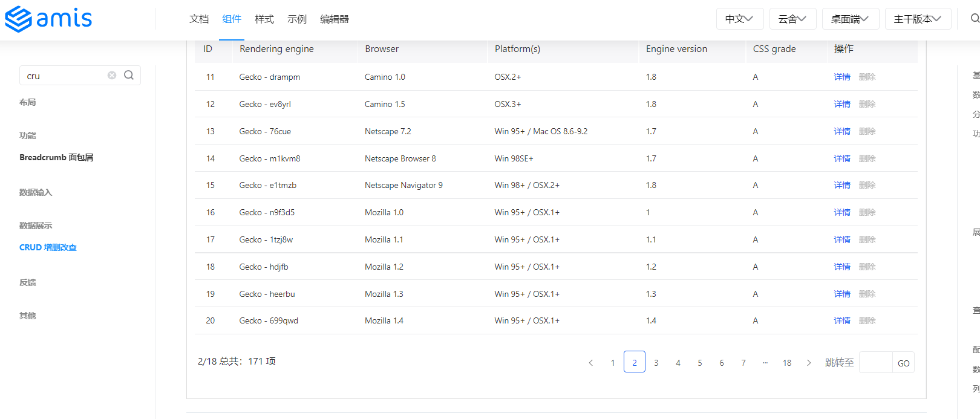Screen dimensions: 980x419
Task: Go to page 4
Action: point(678,363)
